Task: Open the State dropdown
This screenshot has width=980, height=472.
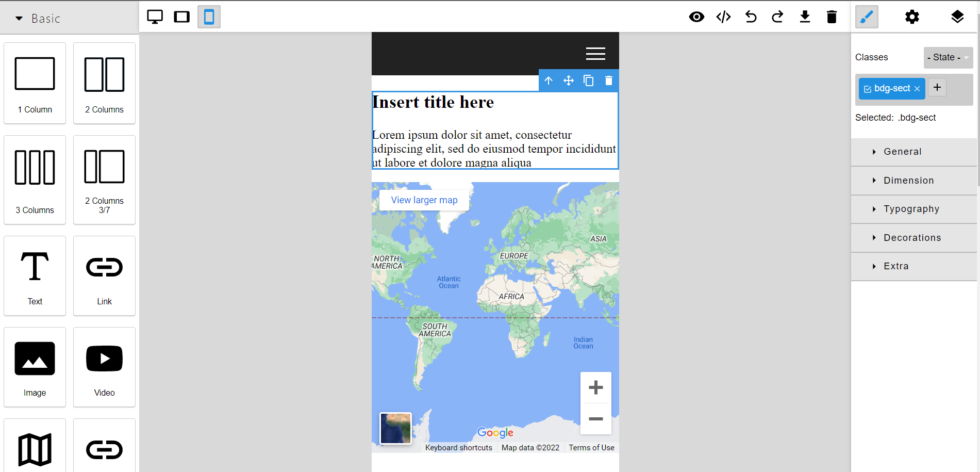Action: coord(948,57)
